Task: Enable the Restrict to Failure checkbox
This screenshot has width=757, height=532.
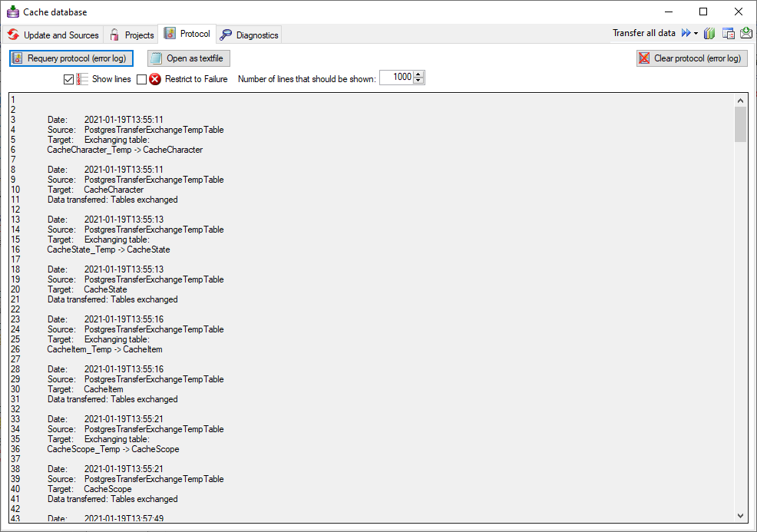Action: coord(141,79)
